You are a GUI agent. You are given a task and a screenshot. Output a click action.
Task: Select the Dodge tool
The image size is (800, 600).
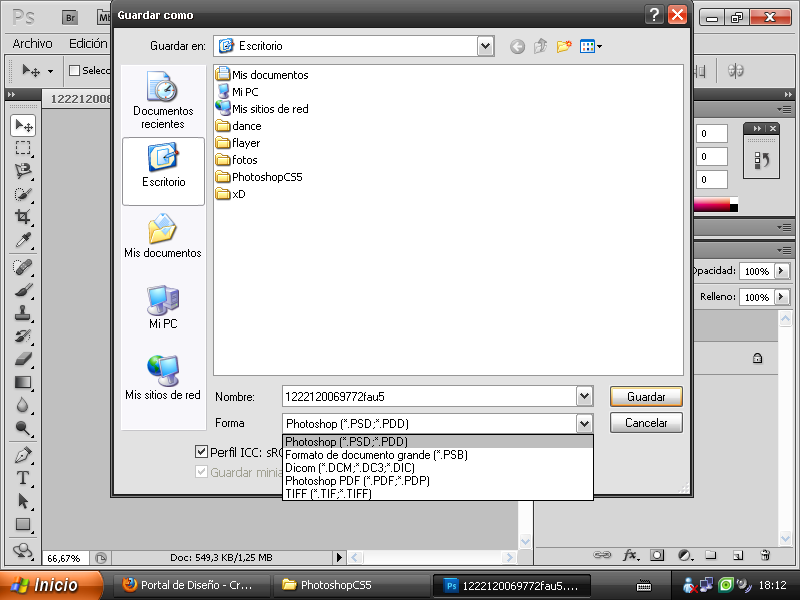tap(23, 428)
